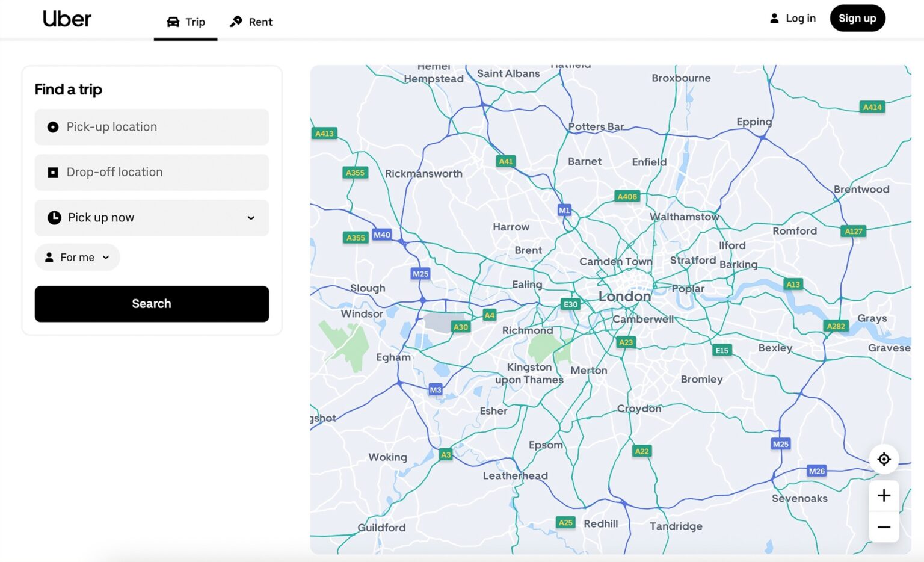This screenshot has height=562, width=924.
Task: Click the M40 road shield
Action: [382, 235]
